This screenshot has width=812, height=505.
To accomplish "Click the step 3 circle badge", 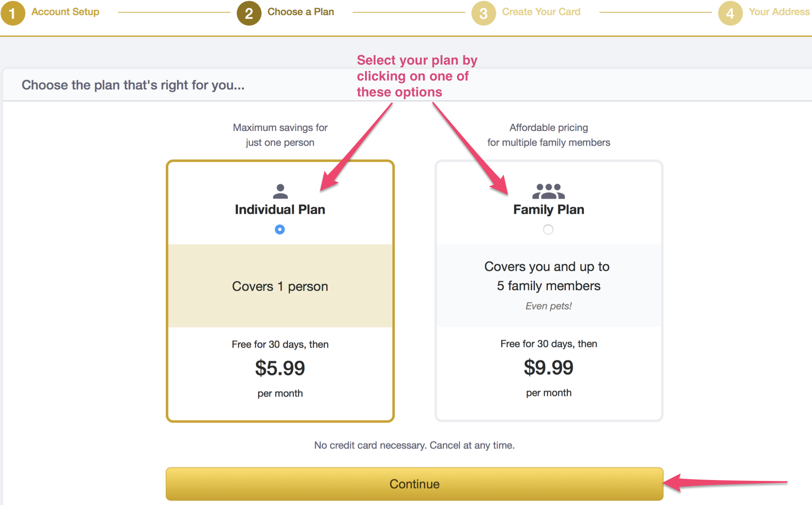I will point(484,13).
